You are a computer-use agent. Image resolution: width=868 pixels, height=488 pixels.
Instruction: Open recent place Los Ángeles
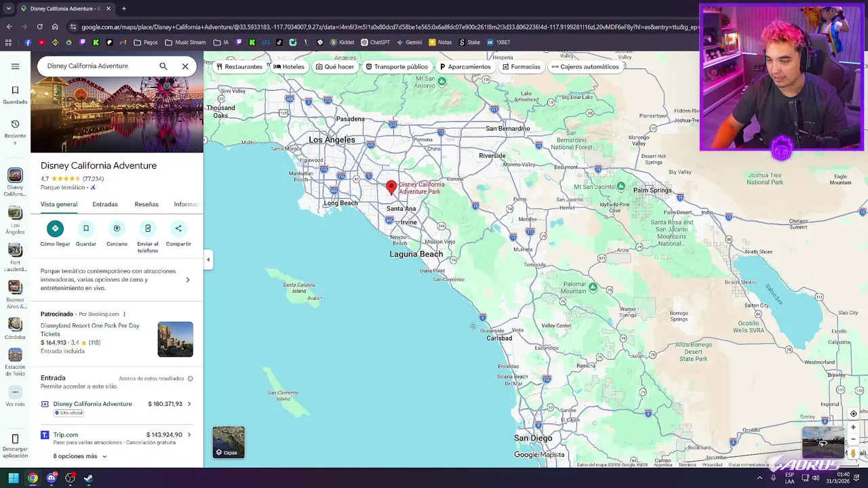click(15, 221)
